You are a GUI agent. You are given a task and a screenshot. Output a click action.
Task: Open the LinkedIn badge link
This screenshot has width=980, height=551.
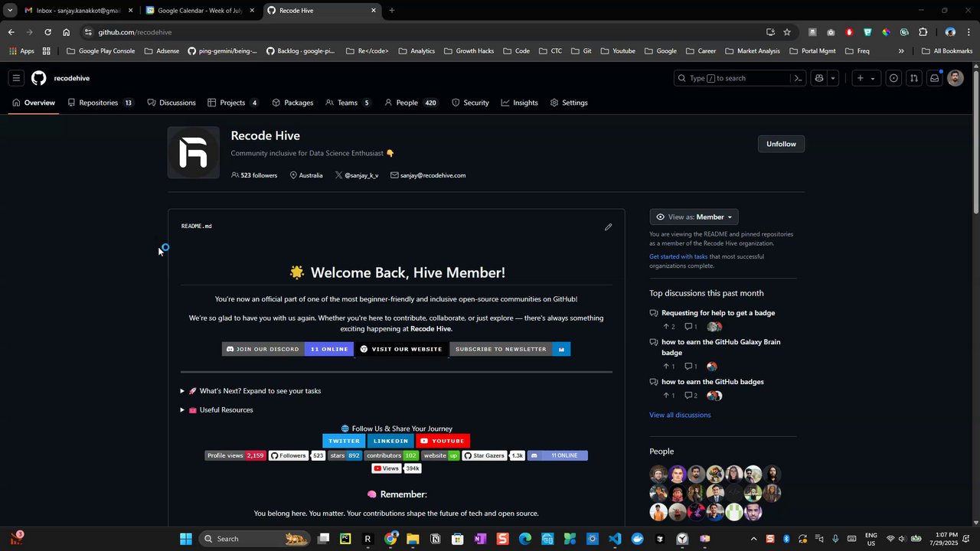tap(390, 441)
